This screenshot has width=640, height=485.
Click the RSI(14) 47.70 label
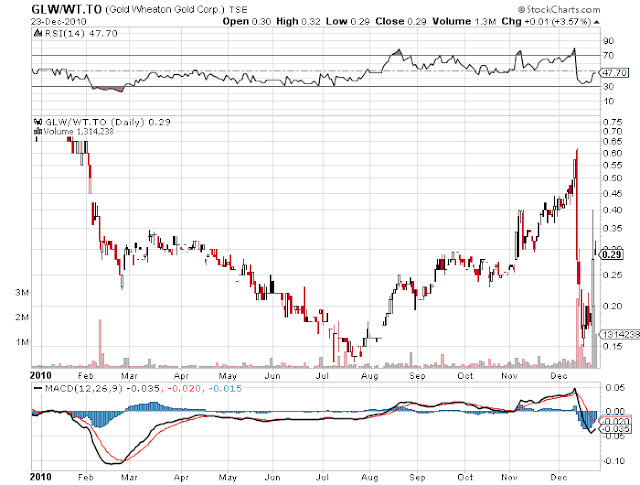click(80, 33)
